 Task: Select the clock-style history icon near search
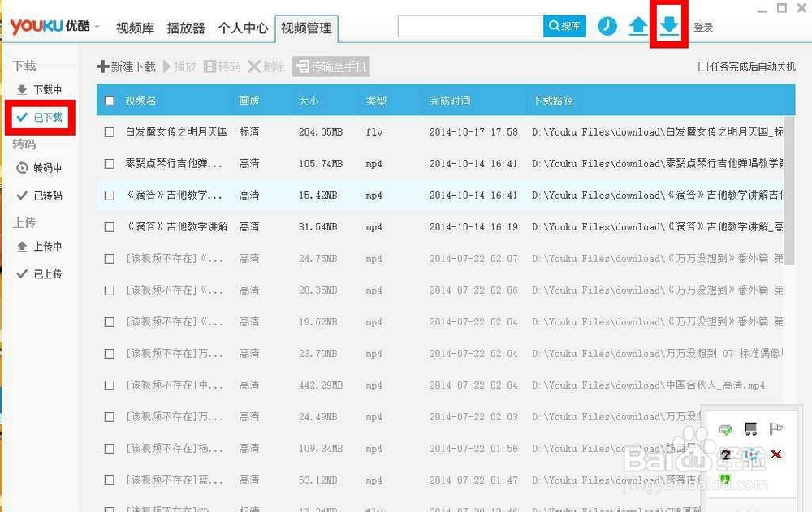coord(607,26)
